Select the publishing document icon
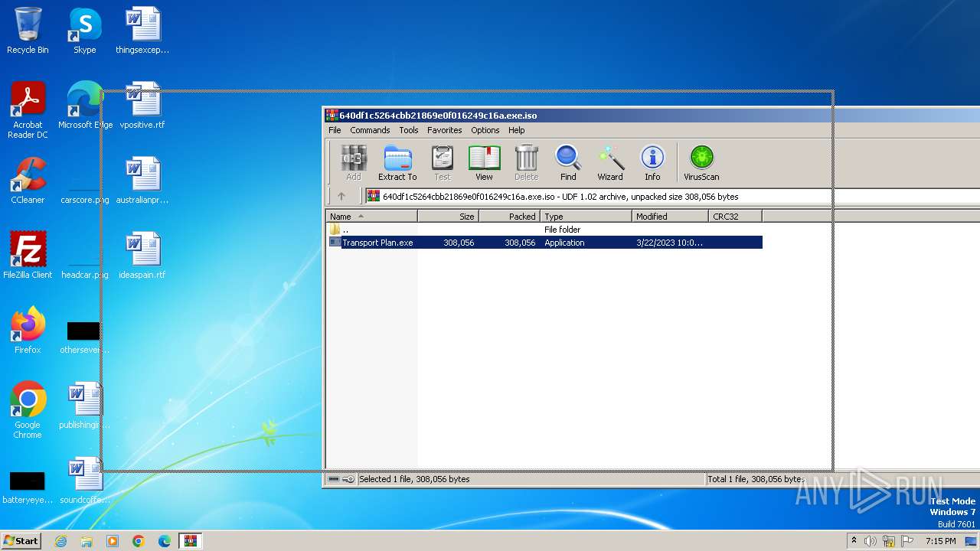This screenshot has height=551, width=980. pos(84,406)
